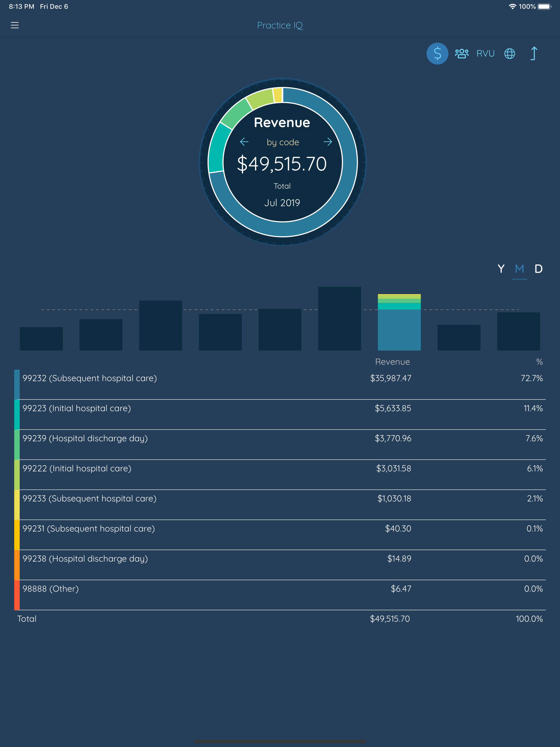Viewport: 560px width, 747px height.
Task: Select row 99239 (Hospital discharge day)
Action: click(x=280, y=444)
